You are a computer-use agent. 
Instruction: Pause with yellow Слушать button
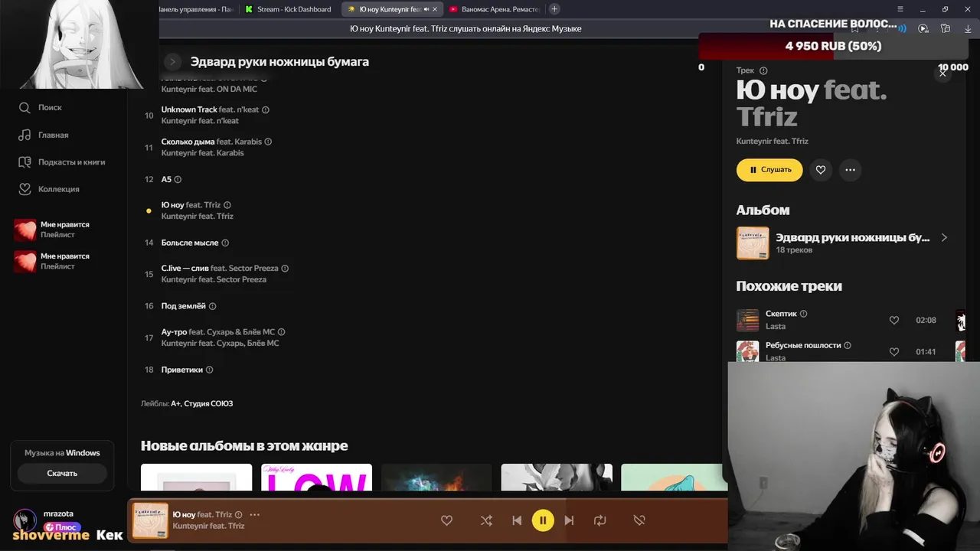point(769,170)
